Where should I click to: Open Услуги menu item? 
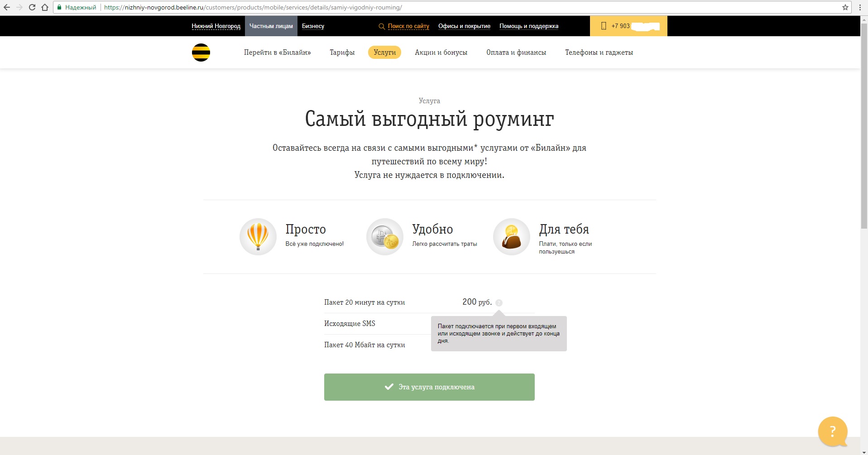tap(384, 53)
